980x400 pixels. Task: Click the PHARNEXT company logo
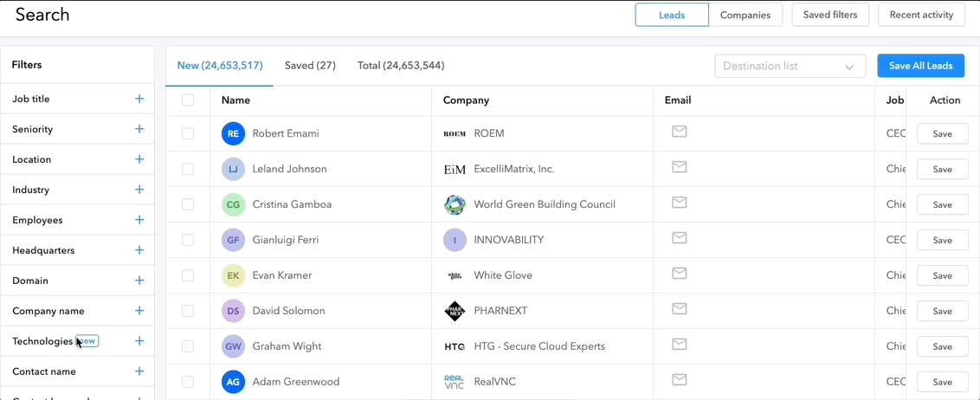(x=455, y=311)
